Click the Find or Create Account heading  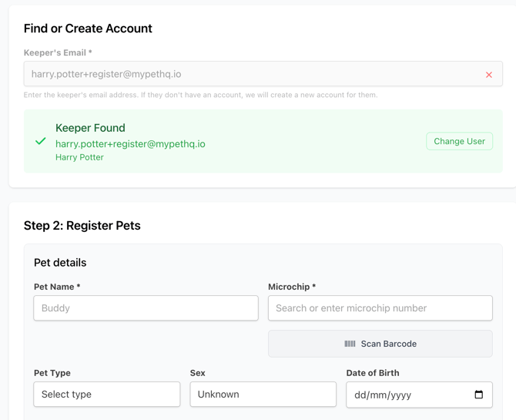[x=88, y=29]
